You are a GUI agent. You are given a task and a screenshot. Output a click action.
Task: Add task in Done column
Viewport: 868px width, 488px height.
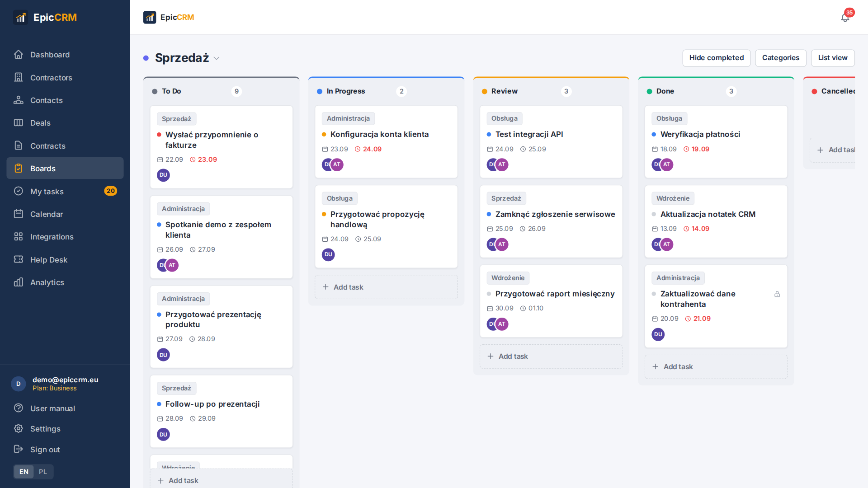tap(716, 366)
